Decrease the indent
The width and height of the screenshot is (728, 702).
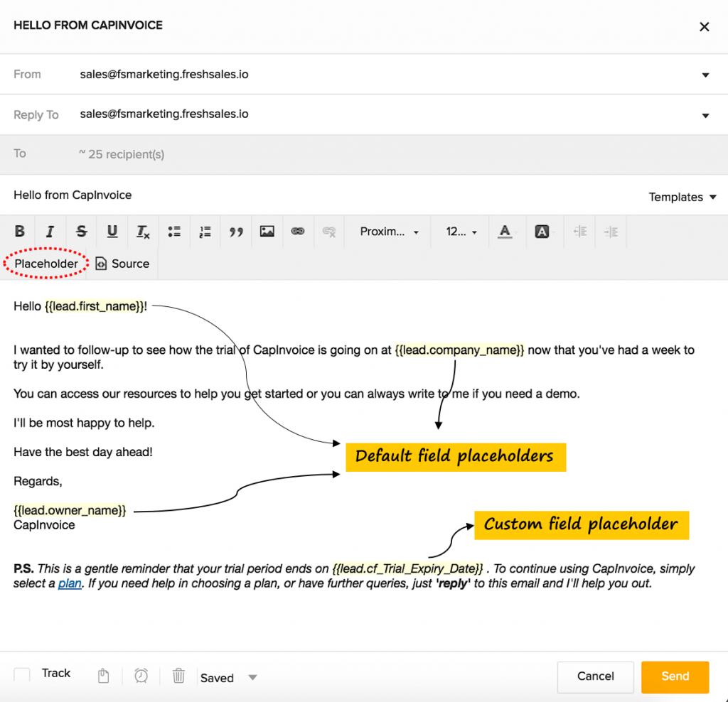[x=580, y=231]
